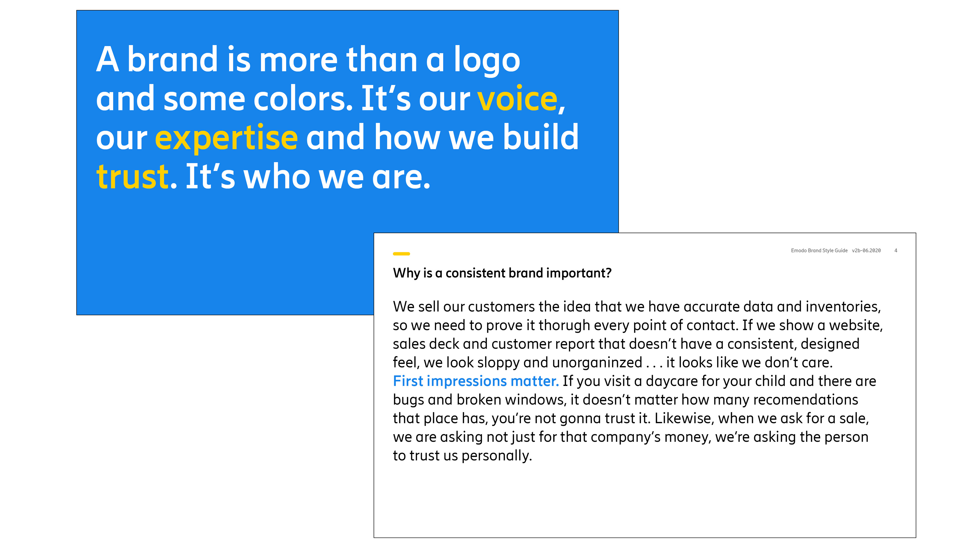The width and height of the screenshot is (980, 551).
Task: Click the "Emodo Brand Style Guide" header text
Action: pyautogui.click(x=819, y=251)
